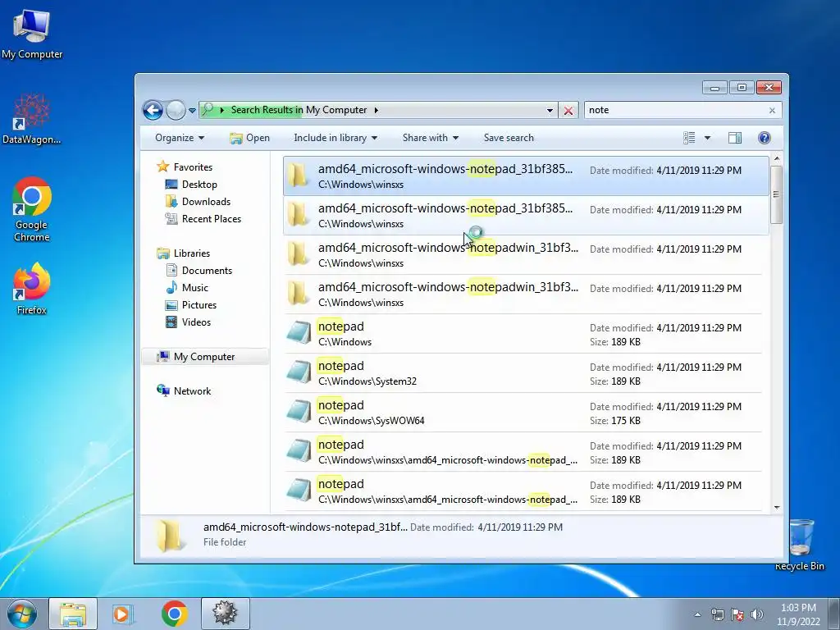Select notepad in C:\Windows\System32
The height and width of the screenshot is (630, 840).
[x=526, y=373]
